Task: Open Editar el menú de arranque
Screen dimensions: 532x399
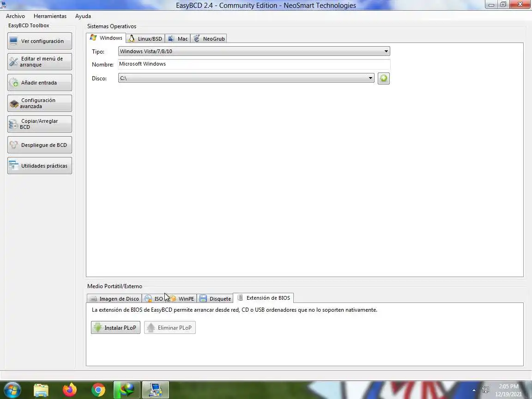Action: (40, 62)
